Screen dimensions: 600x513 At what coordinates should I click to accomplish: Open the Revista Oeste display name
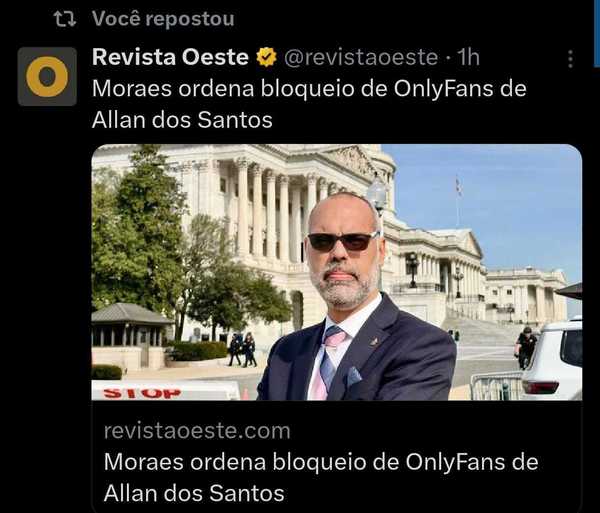pos(170,57)
